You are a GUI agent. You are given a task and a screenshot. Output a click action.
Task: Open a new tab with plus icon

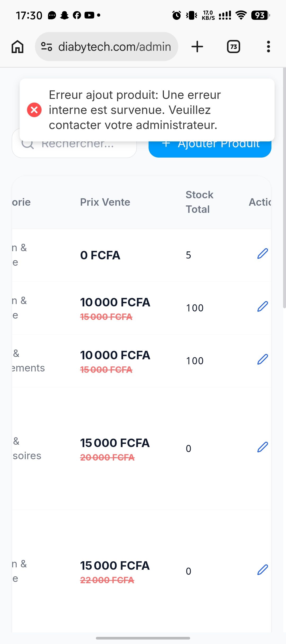pyautogui.click(x=197, y=47)
